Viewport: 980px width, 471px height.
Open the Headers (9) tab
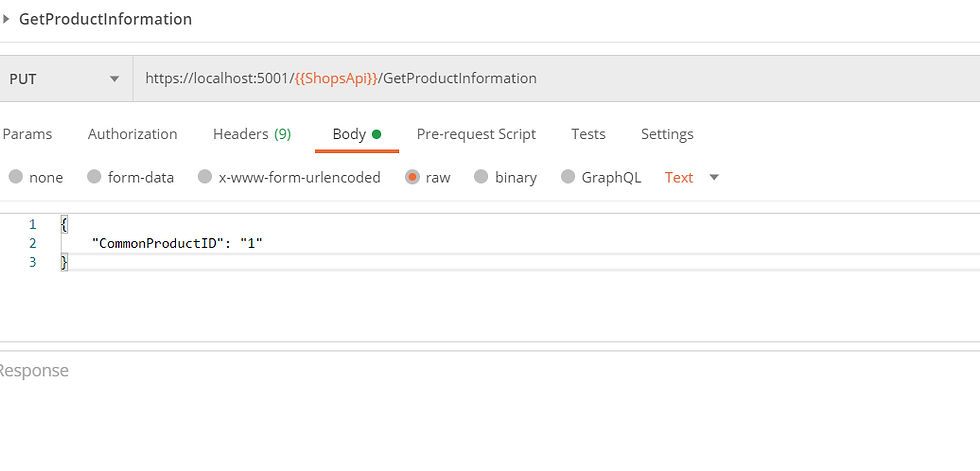(252, 134)
